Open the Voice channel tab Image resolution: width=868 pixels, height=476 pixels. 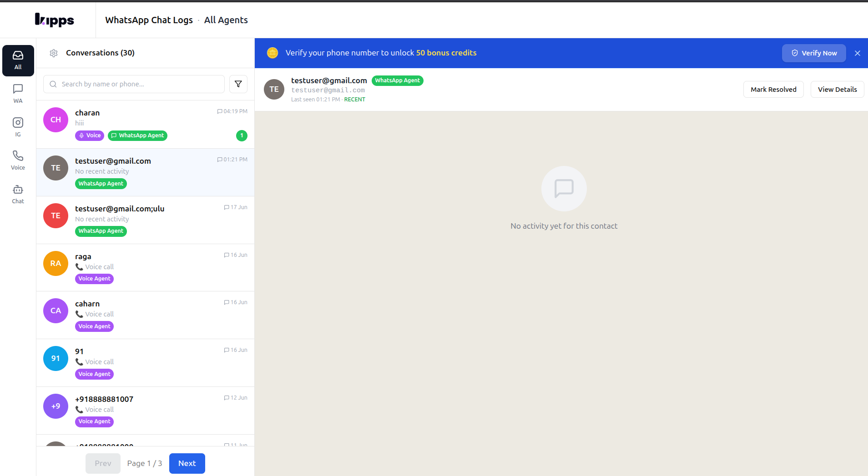click(x=18, y=160)
